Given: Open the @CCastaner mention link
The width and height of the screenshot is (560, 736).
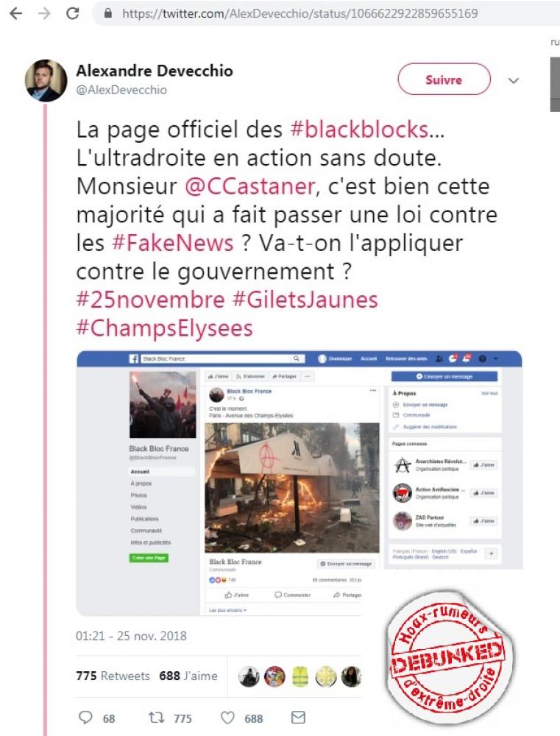Looking at the screenshot, I should point(249,186).
